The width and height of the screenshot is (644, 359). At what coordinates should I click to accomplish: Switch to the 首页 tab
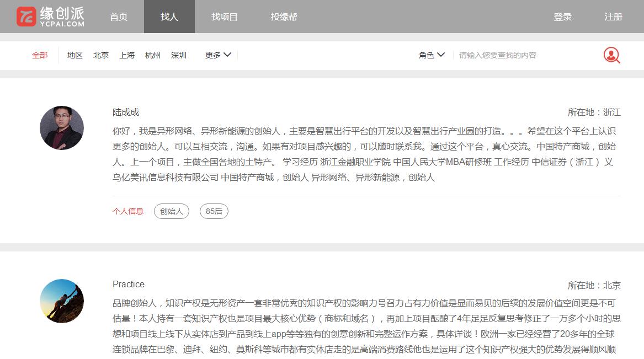click(x=118, y=17)
